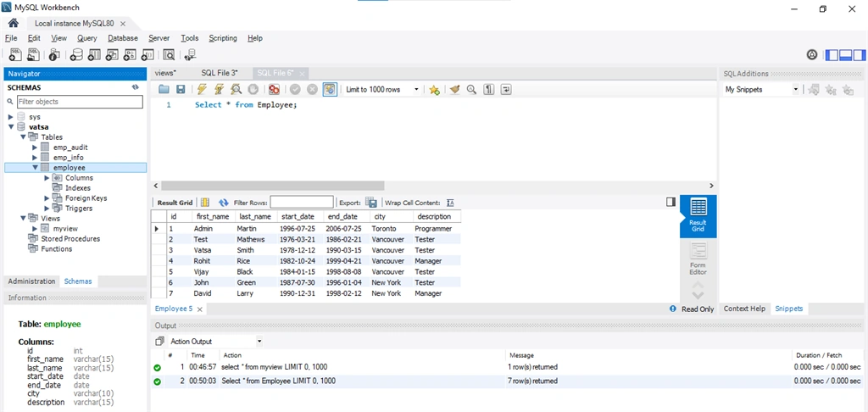Create a new table icon

(94, 54)
